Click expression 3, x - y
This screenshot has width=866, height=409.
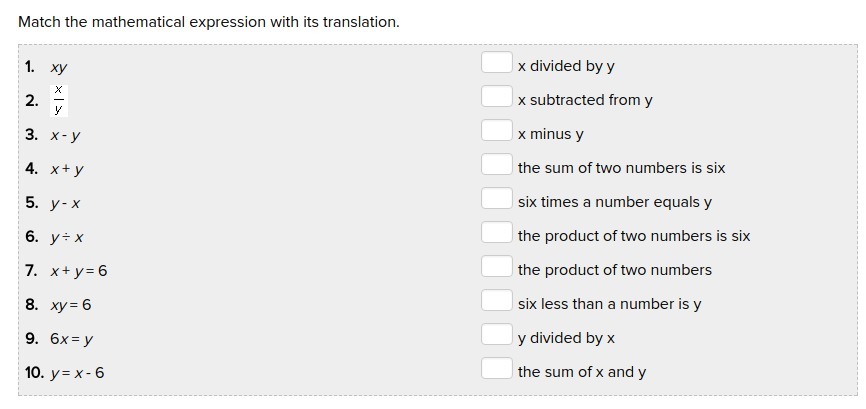click(66, 135)
